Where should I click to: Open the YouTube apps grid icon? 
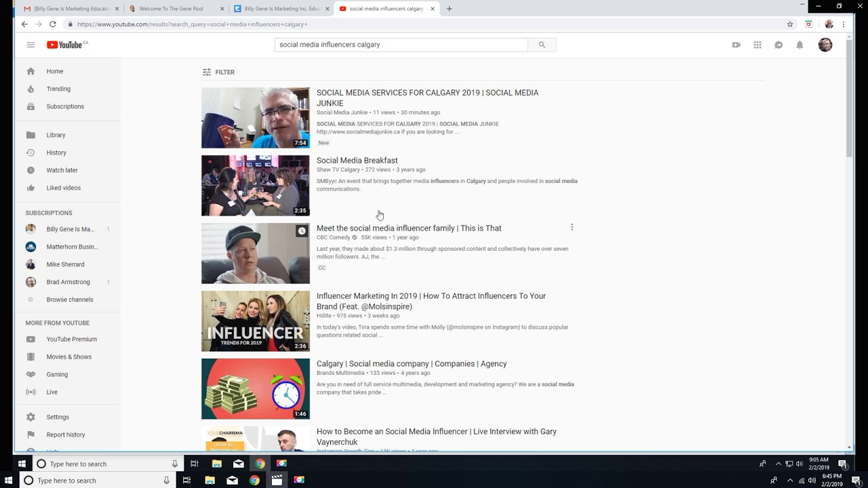757,45
